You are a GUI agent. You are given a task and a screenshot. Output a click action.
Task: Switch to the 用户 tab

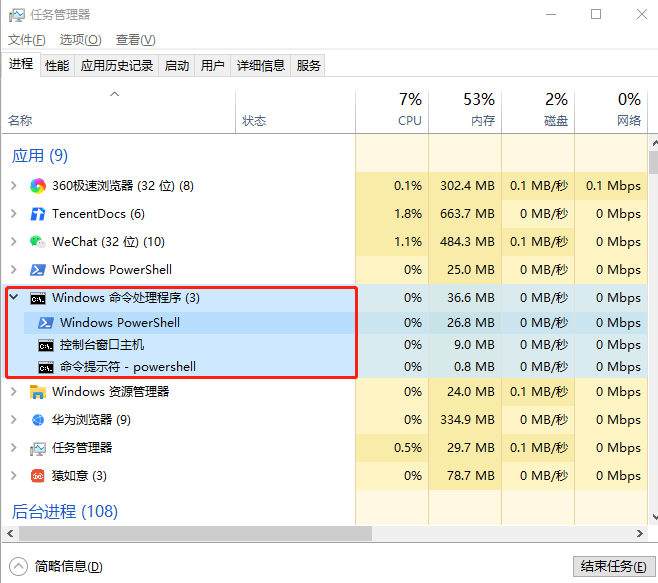pos(212,65)
